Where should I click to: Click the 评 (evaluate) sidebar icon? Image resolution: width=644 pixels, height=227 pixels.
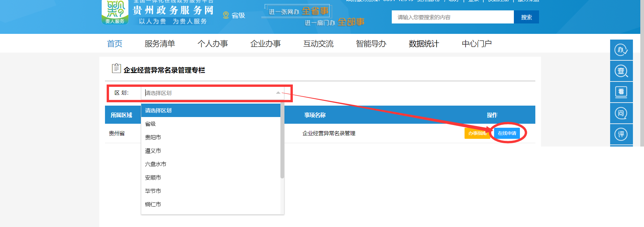coord(621,134)
